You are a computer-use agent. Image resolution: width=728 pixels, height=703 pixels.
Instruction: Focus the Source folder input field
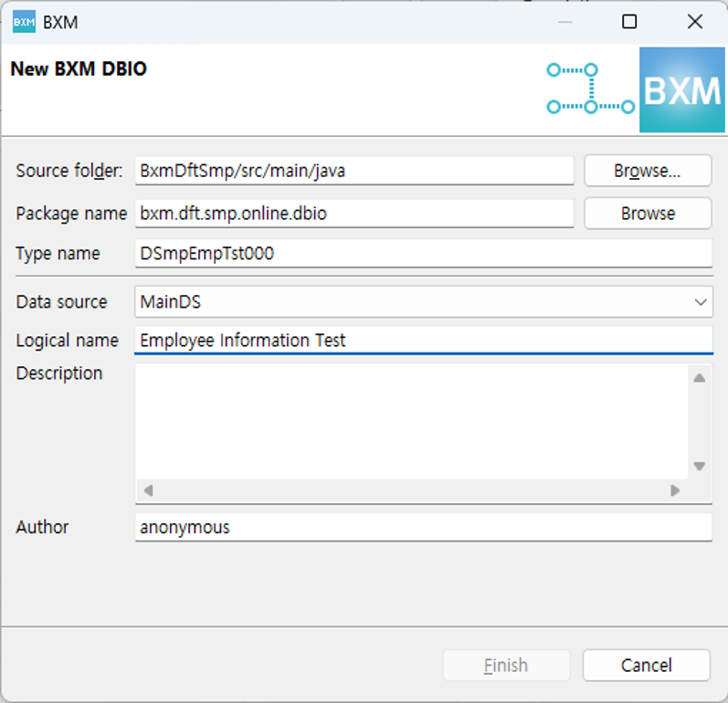coord(354,171)
